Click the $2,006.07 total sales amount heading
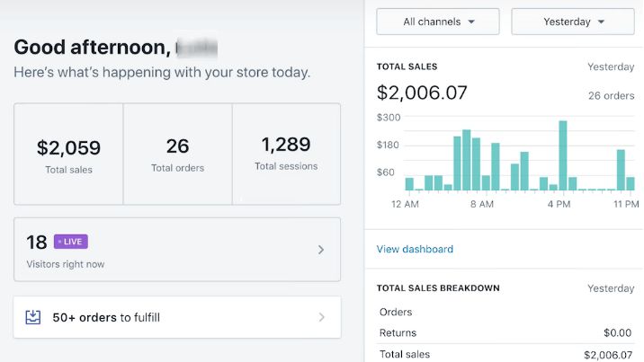This screenshot has height=362, width=644. [422, 93]
